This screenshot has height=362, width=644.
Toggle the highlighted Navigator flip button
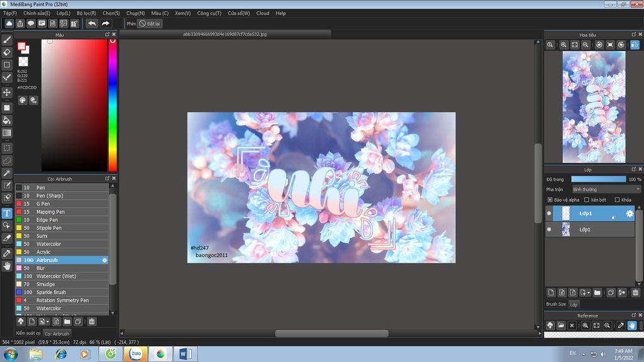[635, 45]
